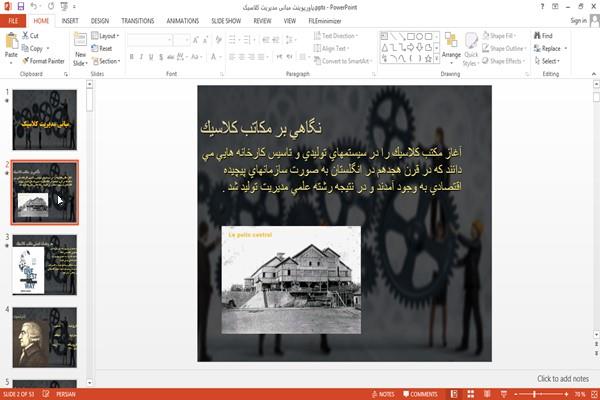This screenshot has width=600, height=400.
Task: Click Reset slide command
Action: pyautogui.click(x=102, y=48)
